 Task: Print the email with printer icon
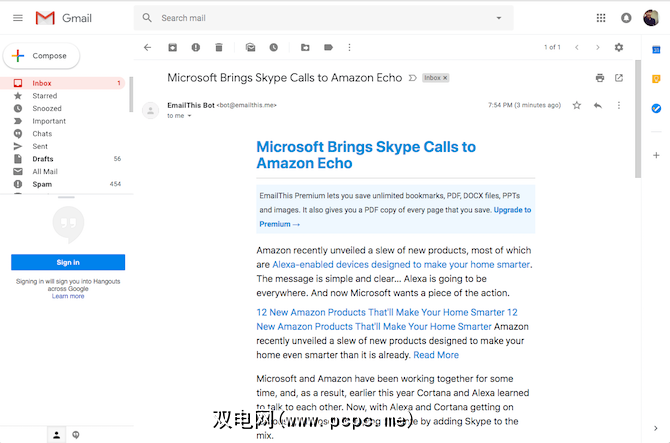pyautogui.click(x=599, y=77)
